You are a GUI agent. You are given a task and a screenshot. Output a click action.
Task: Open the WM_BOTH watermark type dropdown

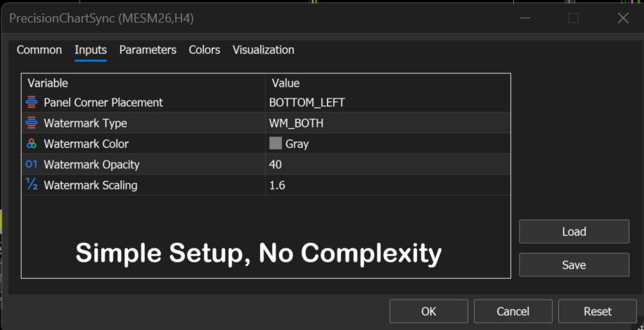pyautogui.click(x=387, y=123)
